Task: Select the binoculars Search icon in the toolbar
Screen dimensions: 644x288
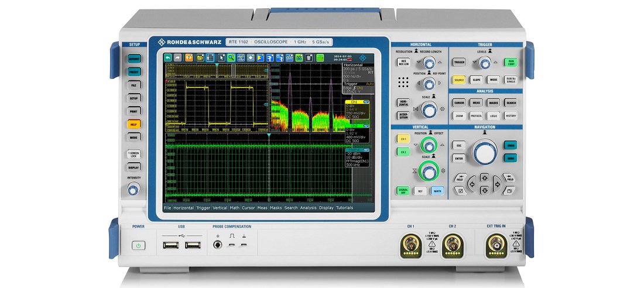Action: pos(299,57)
